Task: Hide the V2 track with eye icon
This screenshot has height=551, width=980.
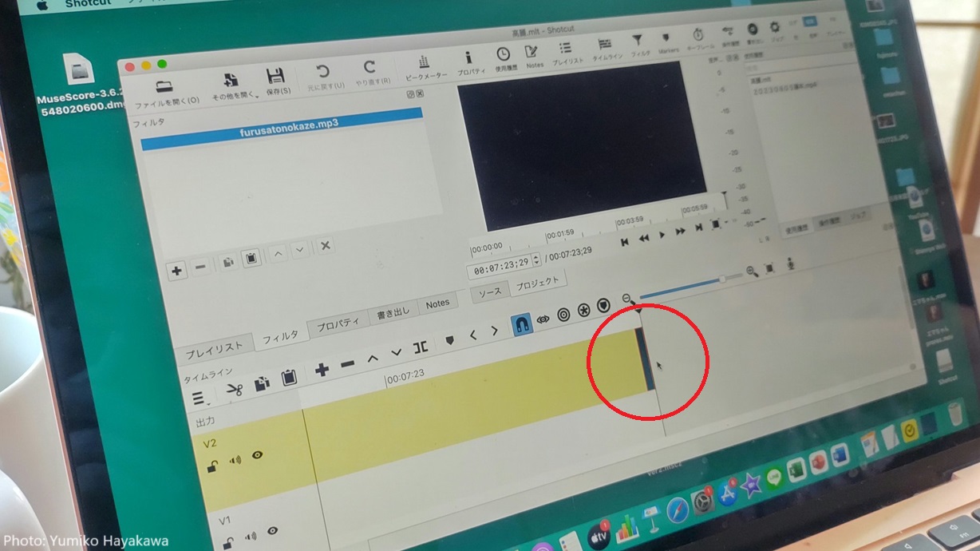Action: (x=257, y=455)
